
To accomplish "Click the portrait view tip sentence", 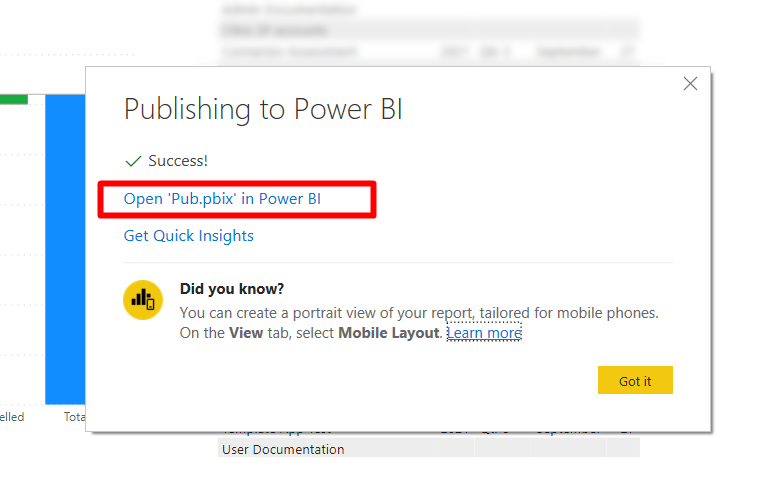I will click(419, 313).
